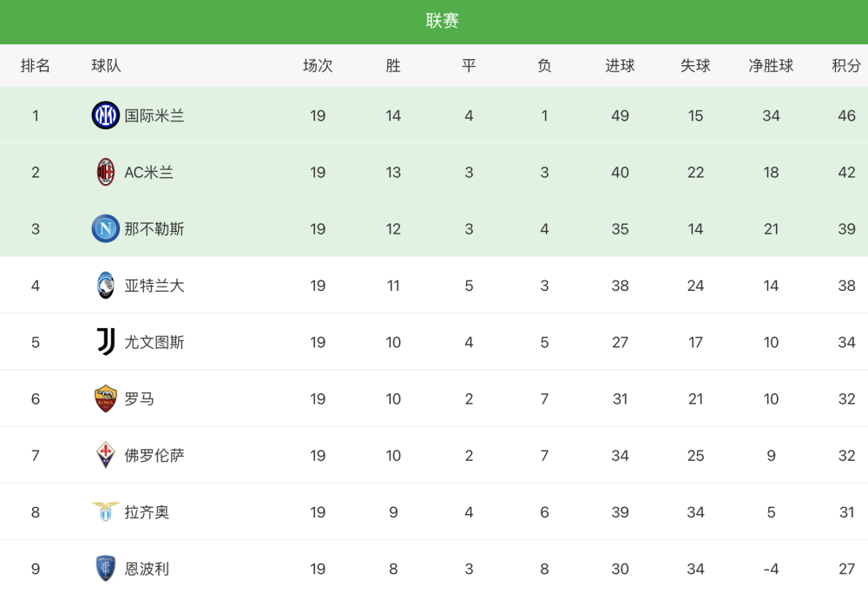Click the Atalanta club crest
Viewport: 868px width, 593px height.
click(105, 285)
